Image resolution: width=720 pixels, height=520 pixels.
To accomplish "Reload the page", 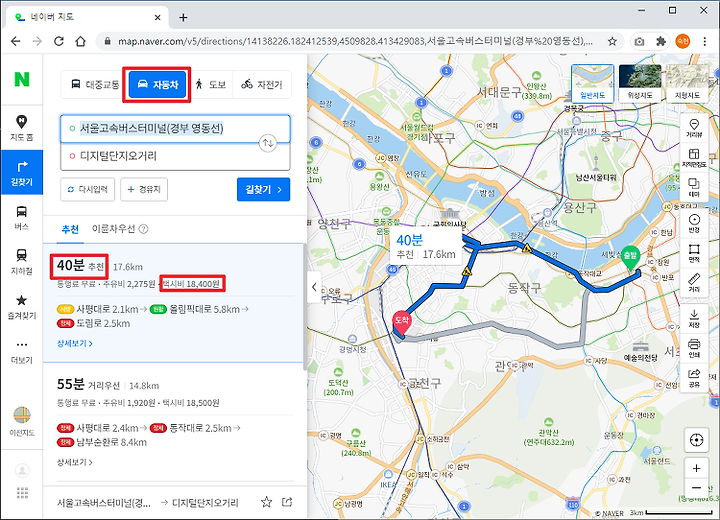I will (59, 41).
